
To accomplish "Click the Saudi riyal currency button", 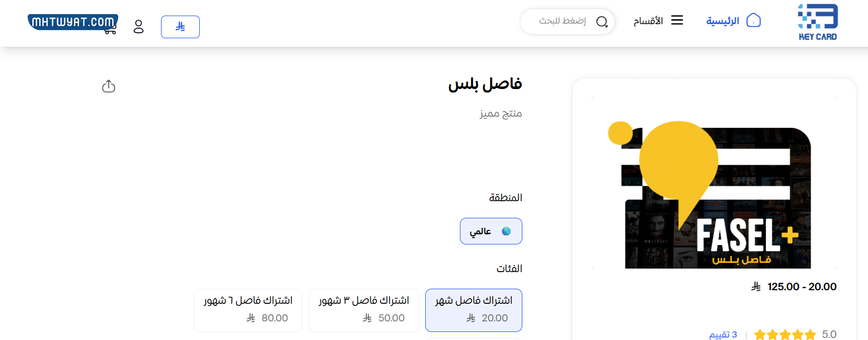I will 180,27.
